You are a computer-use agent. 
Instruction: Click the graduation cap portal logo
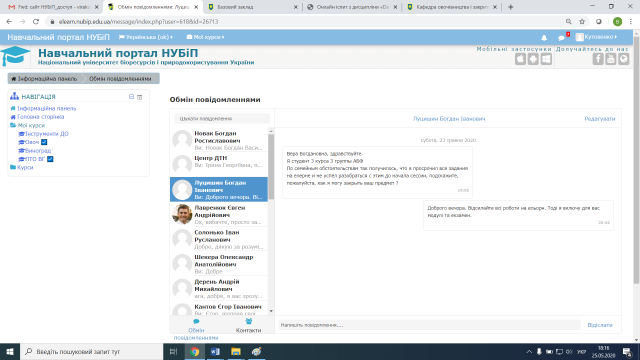point(15,56)
